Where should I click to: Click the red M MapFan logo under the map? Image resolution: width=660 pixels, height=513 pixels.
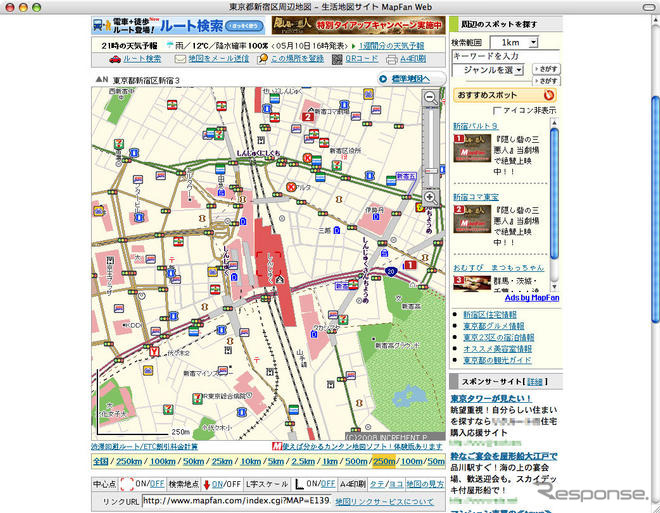(x=277, y=446)
